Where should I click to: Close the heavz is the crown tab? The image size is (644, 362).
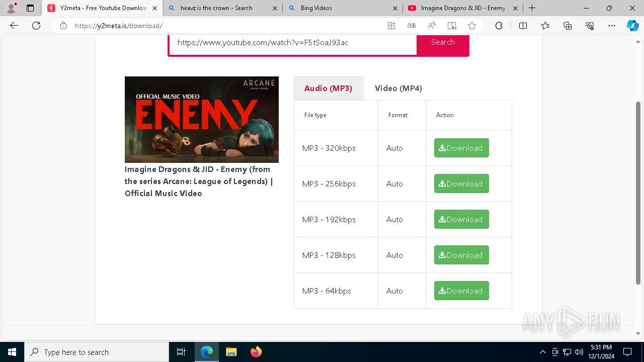pyautogui.click(x=275, y=8)
